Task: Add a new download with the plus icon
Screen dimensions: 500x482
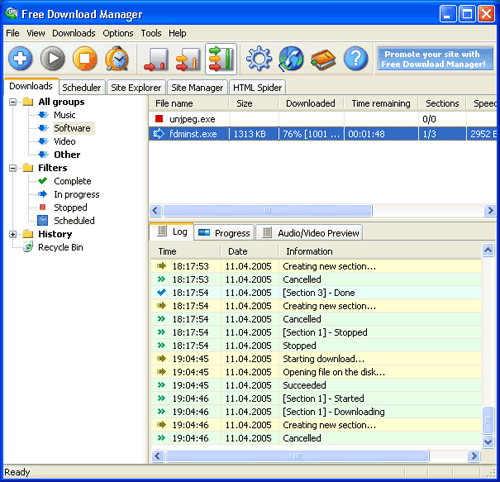Action: [20, 59]
